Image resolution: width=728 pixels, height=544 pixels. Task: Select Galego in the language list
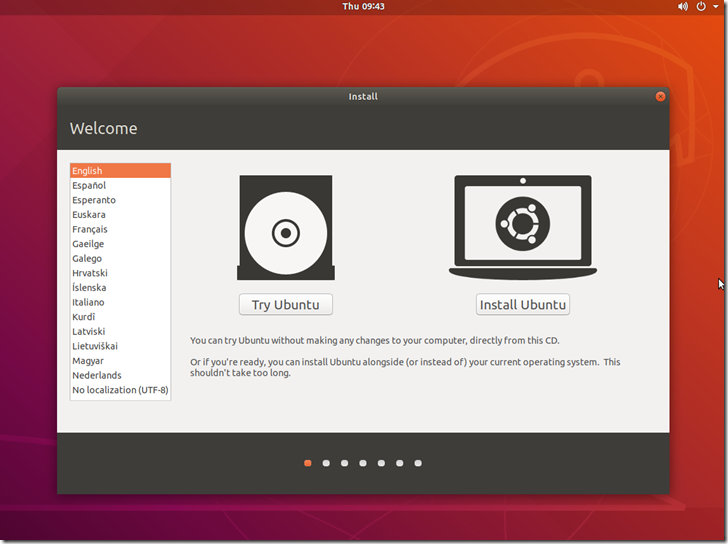(120, 259)
